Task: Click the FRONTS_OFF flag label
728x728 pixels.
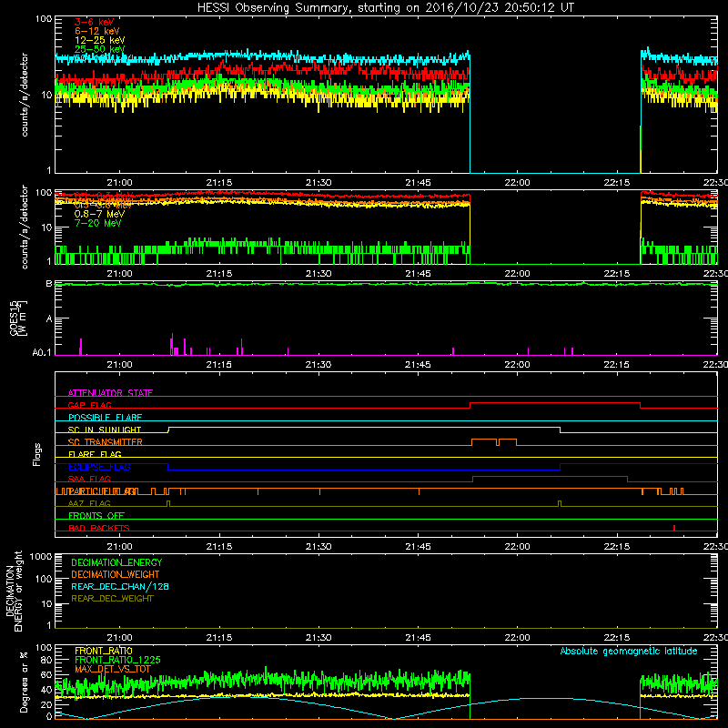Action: 96,516
